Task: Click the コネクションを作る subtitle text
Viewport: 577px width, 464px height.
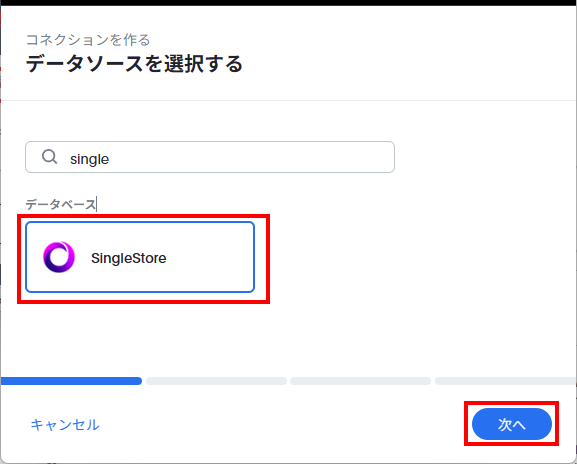Action: coord(88,39)
